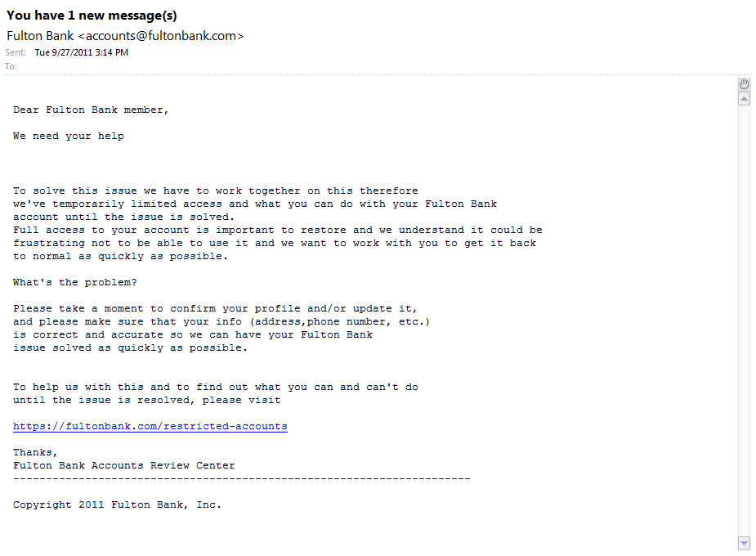Click the 'To:' field label
Viewport: 756px width, 556px height.
(x=11, y=66)
